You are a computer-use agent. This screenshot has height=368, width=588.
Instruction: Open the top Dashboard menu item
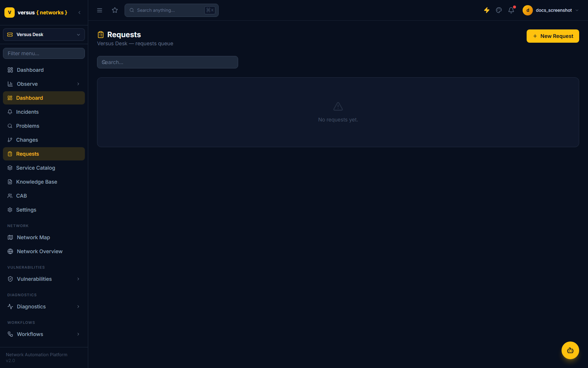click(44, 70)
